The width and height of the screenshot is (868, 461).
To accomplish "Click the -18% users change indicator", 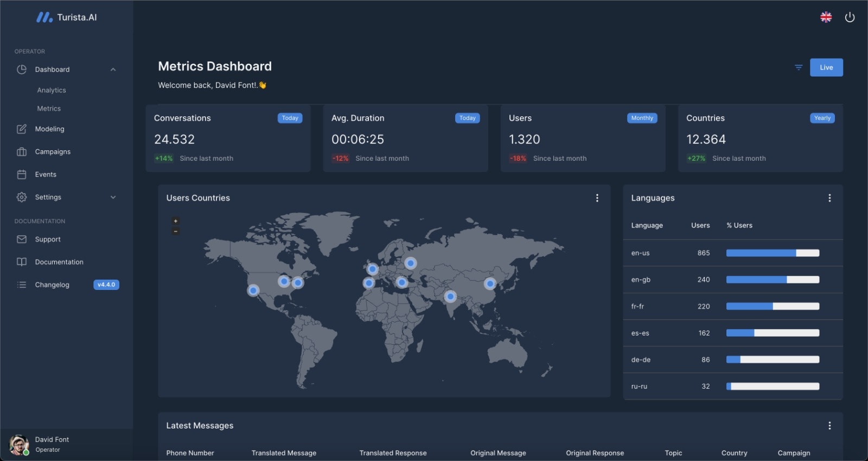I will (x=518, y=159).
